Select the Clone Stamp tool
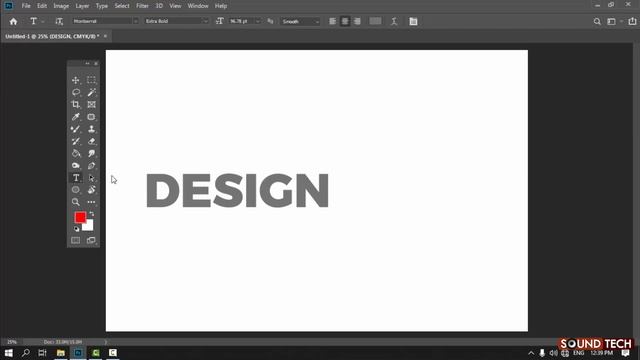This screenshot has height=360, width=640. click(x=91, y=129)
